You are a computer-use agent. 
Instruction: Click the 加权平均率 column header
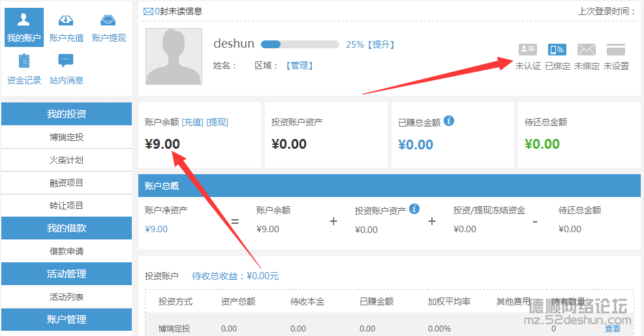[449, 302]
